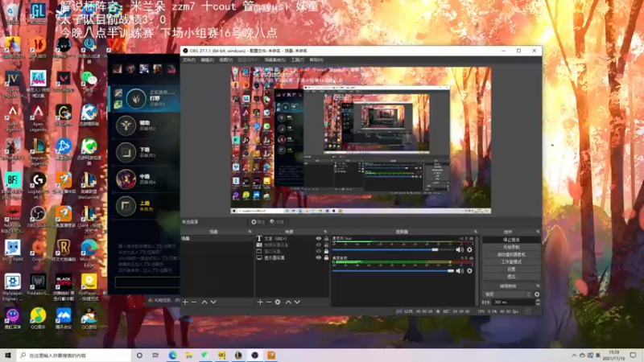644x362 pixels.
Task: Click the Stop Streaming button in Controls
Action: click(511, 240)
